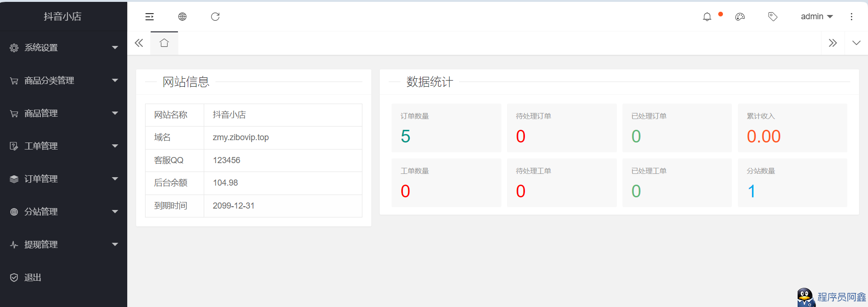The width and height of the screenshot is (868, 307).
Task: Open the 待处理工单 statistics card
Action: click(x=561, y=183)
